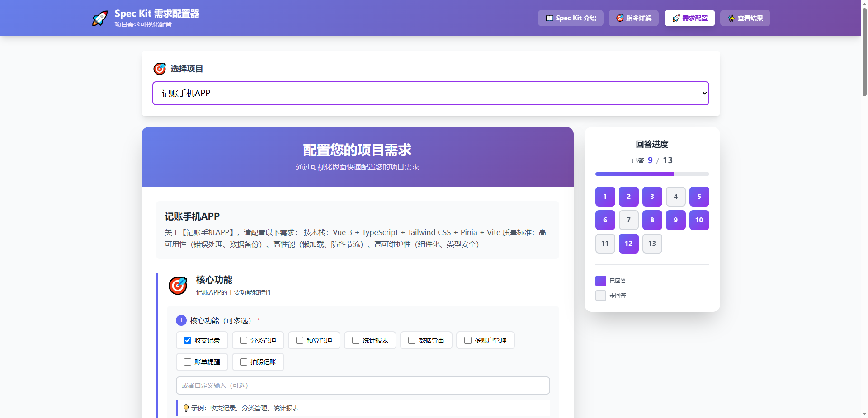
Task: Enable the 账单提醒 checkbox
Action: point(188,362)
